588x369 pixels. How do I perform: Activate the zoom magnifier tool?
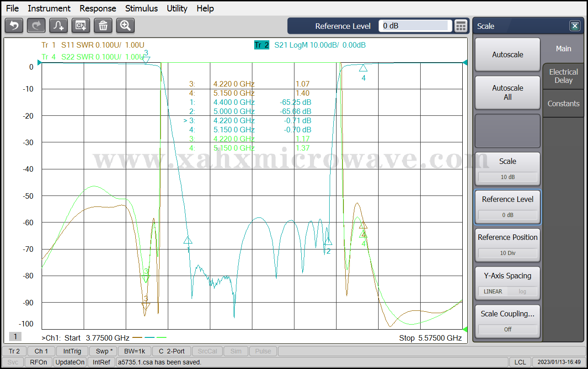coord(125,26)
